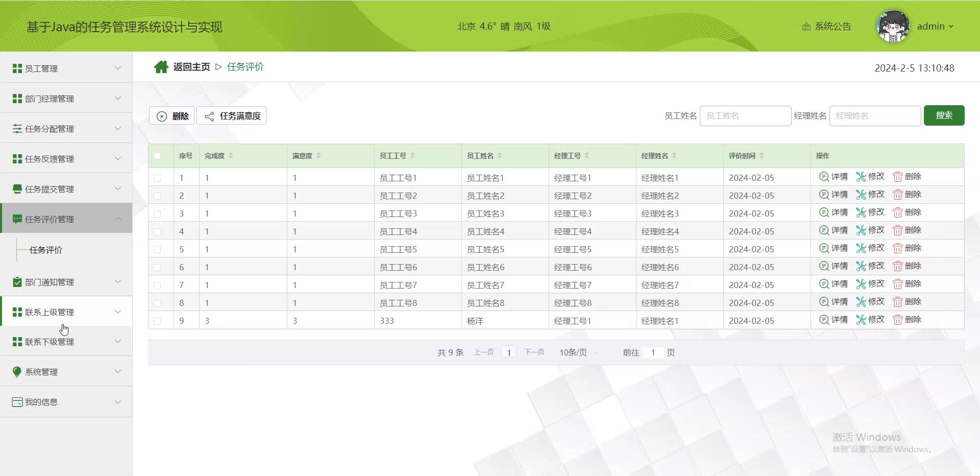Expand 部门经理管理 menu chevron
The image size is (980, 476).
[118, 98]
